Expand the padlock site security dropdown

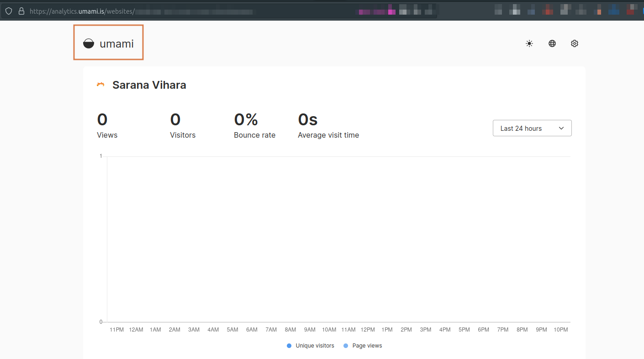[x=21, y=11]
